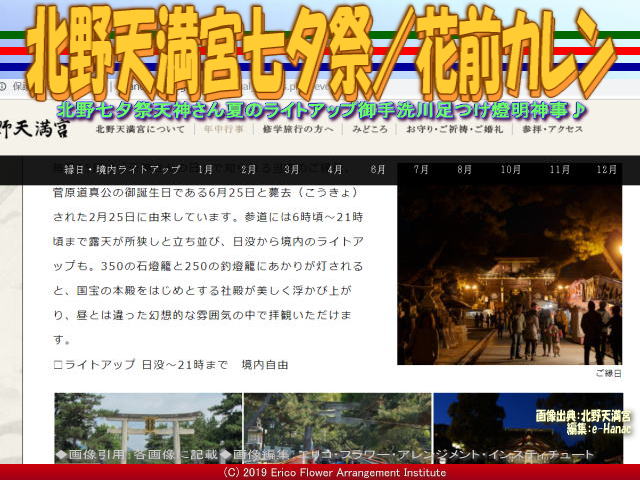Image resolution: width=640 pixels, height=480 pixels.
Task: Select the 1月 month tab
Action: (x=205, y=169)
